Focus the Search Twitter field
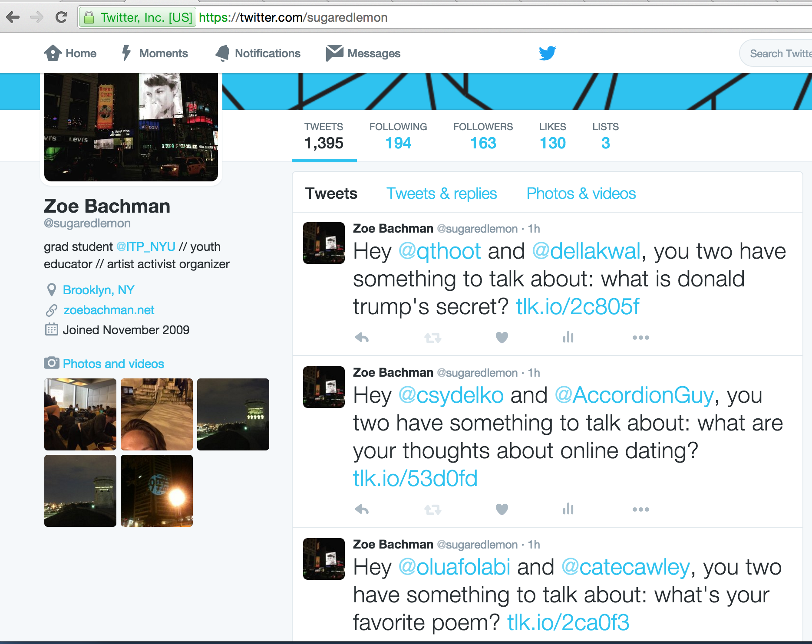 point(776,53)
